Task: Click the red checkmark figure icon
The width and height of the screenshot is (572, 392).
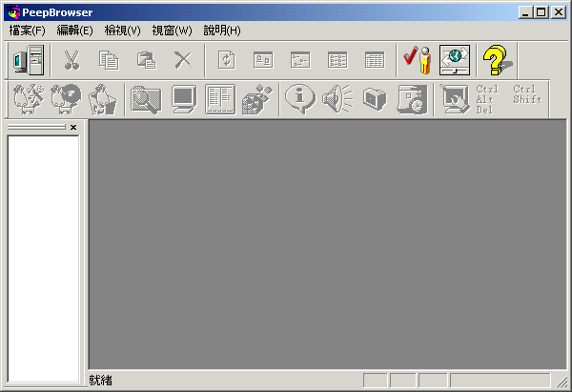Action: coord(417,60)
